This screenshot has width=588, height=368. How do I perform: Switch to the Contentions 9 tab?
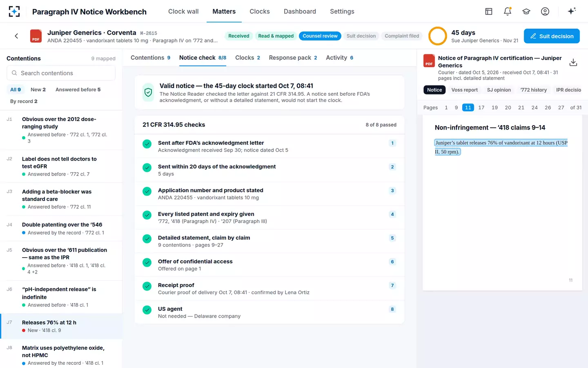pyautogui.click(x=150, y=58)
